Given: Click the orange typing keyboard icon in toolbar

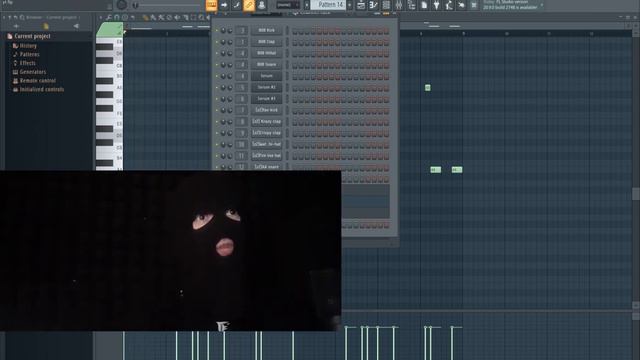Looking at the screenshot, I should 211,5.
